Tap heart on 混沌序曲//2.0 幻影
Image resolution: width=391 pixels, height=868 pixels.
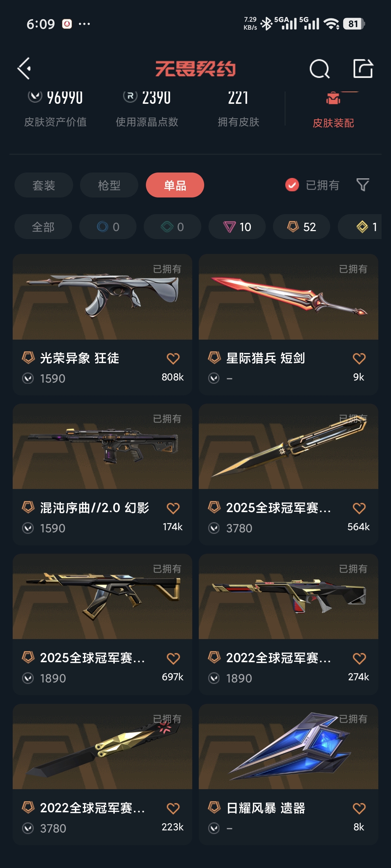tap(173, 508)
